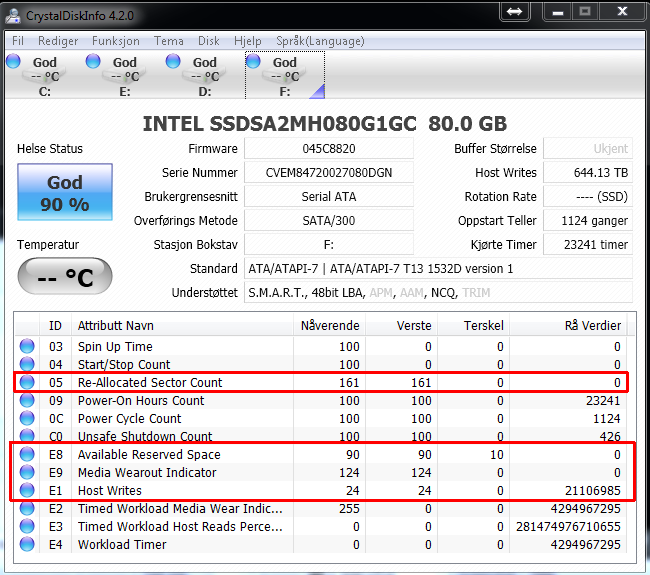Open the Hjelp menu
Image resolution: width=650 pixels, height=575 pixels.
tap(247, 41)
